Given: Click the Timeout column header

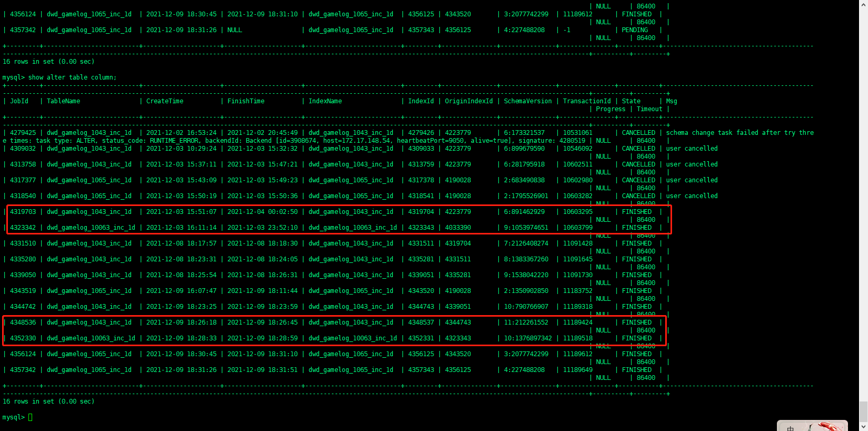Looking at the screenshot, I should coord(649,109).
